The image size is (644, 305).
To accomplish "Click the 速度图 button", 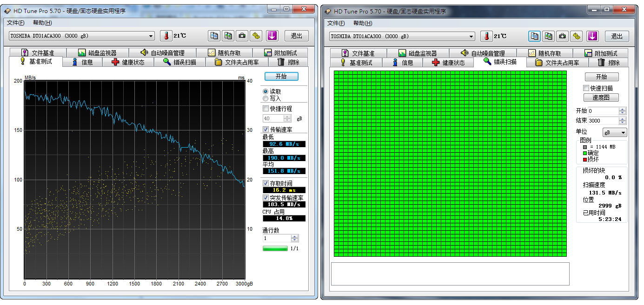I will 601,97.
